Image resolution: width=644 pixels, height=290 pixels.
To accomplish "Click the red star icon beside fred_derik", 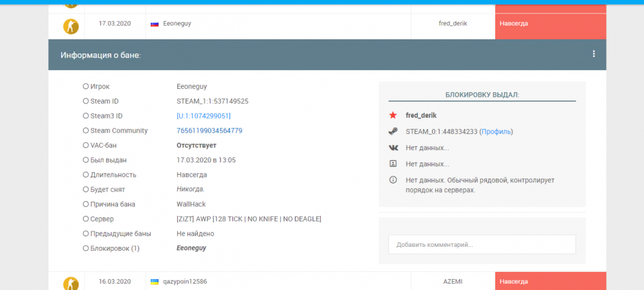I will (x=393, y=115).
